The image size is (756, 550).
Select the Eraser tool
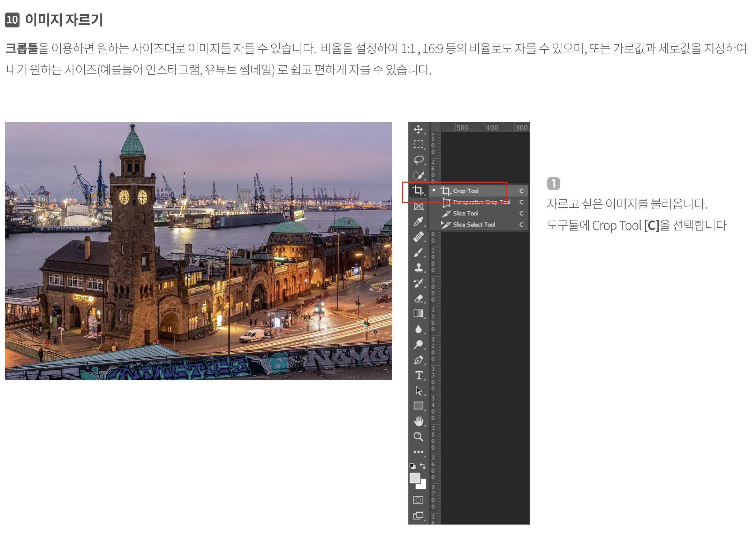click(418, 298)
